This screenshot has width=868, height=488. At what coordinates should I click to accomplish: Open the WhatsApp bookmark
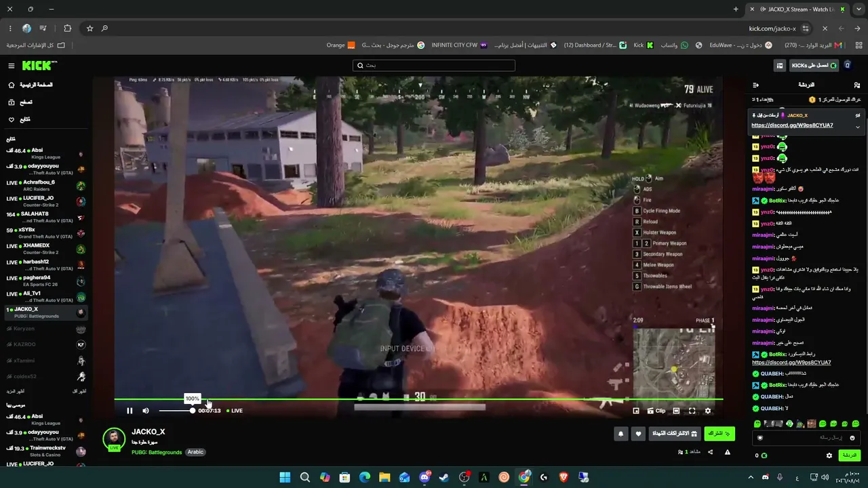click(x=675, y=45)
